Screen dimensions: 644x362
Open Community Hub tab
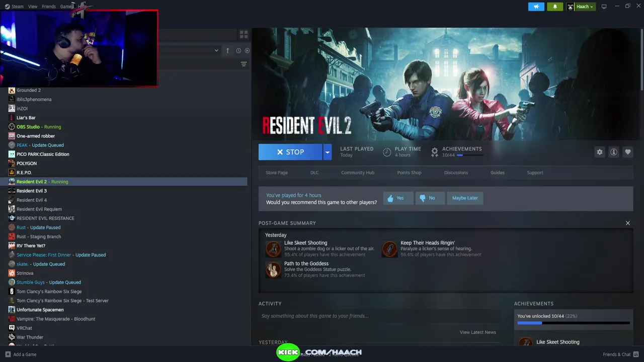coord(358,172)
